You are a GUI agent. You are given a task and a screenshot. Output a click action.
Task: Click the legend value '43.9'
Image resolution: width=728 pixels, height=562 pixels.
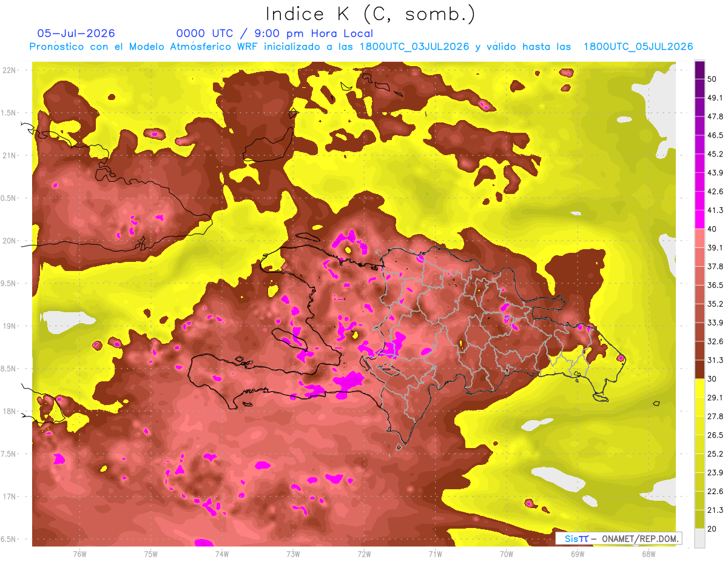pos(715,173)
